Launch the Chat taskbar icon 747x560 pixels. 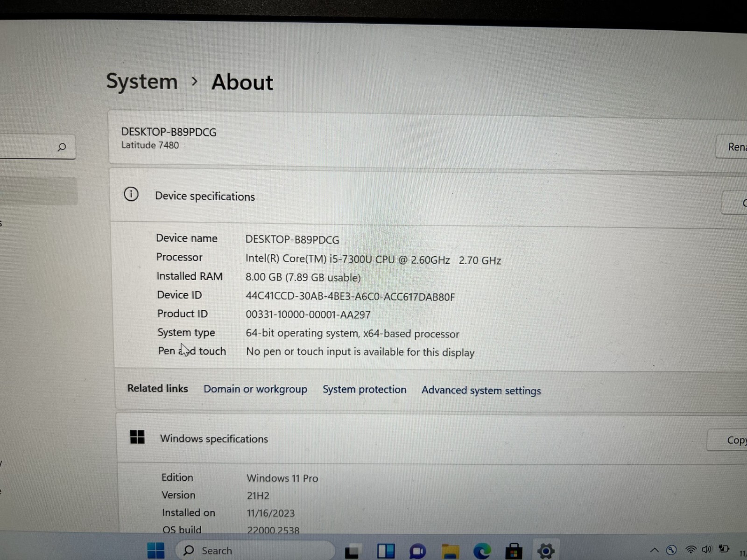point(418,551)
